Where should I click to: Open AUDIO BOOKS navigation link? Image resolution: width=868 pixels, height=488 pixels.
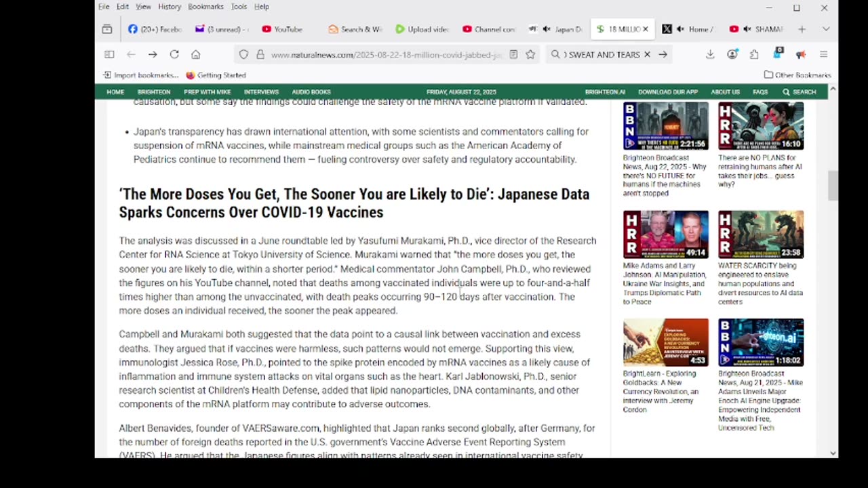(311, 91)
